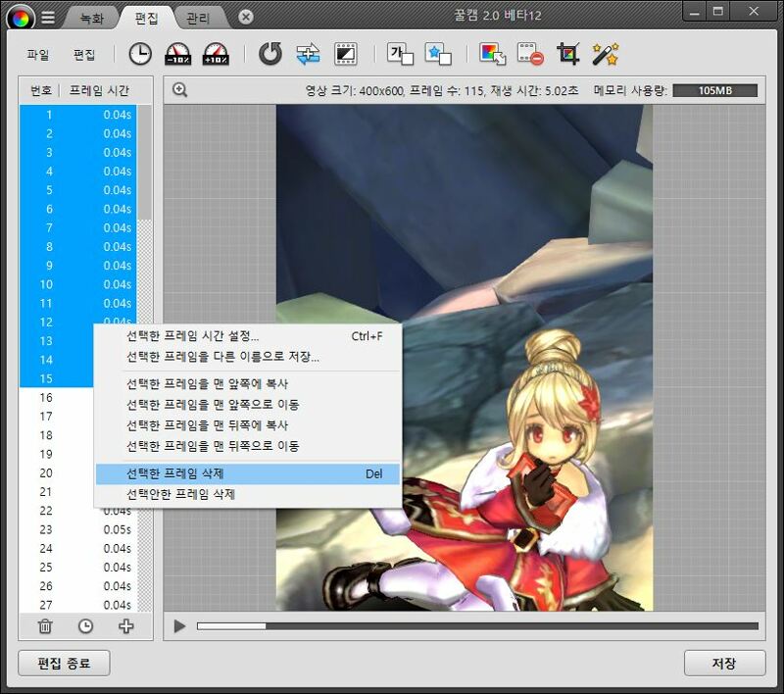Image resolution: width=784 pixels, height=694 pixels.
Task: Select frame row 18
Action: [57, 435]
